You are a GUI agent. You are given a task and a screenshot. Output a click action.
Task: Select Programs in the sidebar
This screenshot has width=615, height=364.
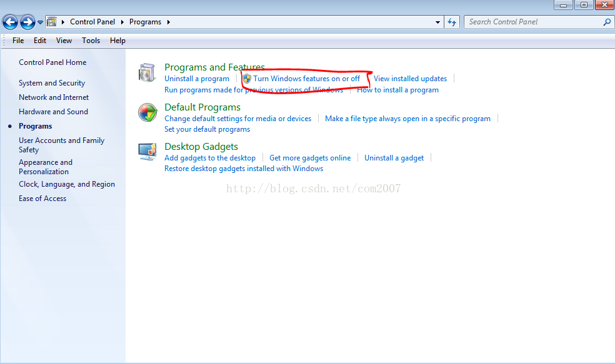point(35,126)
